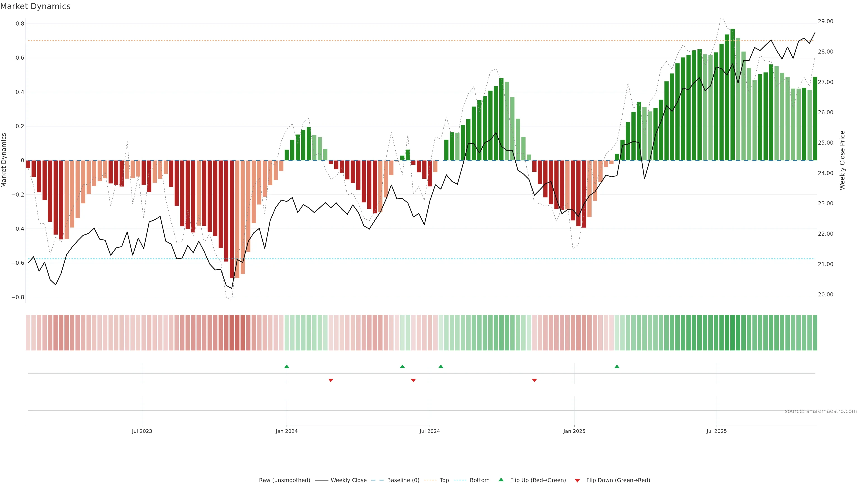Click the Market Dynamics chart title

pos(35,6)
